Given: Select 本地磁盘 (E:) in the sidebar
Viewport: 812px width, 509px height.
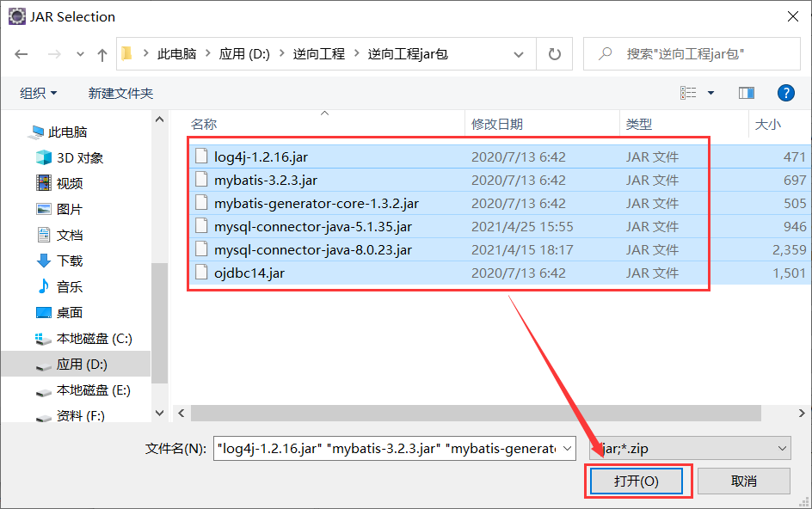Looking at the screenshot, I should click(x=93, y=390).
